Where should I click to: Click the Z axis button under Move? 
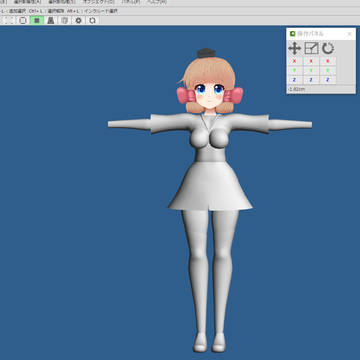(294, 80)
